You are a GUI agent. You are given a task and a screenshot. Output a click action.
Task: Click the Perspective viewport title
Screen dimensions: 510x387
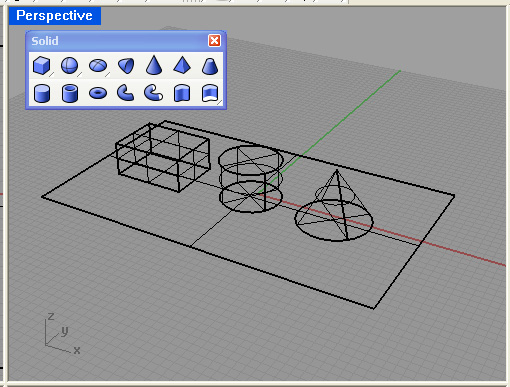(x=55, y=16)
